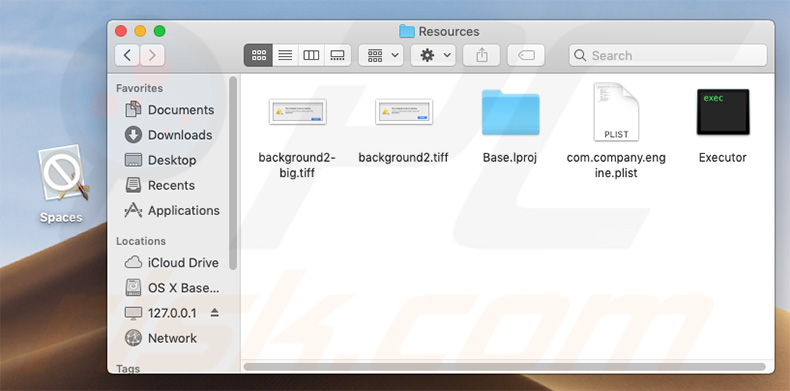Eject the 127.0.0.1 server
The width and height of the screenshot is (790, 391).
(215, 313)
